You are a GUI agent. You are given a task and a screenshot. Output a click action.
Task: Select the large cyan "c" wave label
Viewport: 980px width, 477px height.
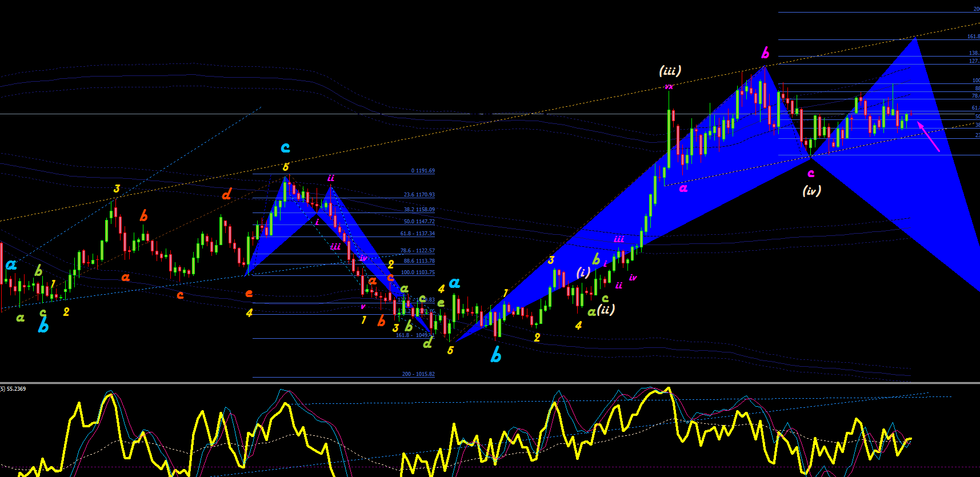[x=285, y=147]
